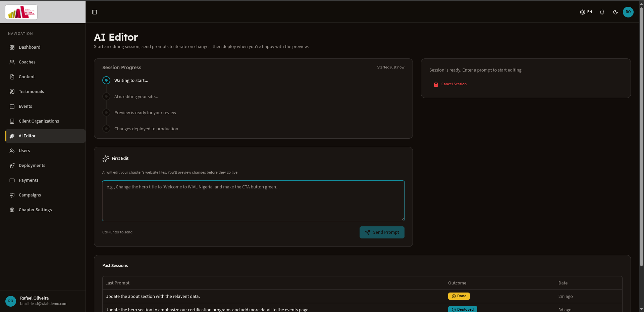Image resolution: width=644 pixels, height=312 pixels.
Task: Select Events from the sidebar
Action: 45,106
